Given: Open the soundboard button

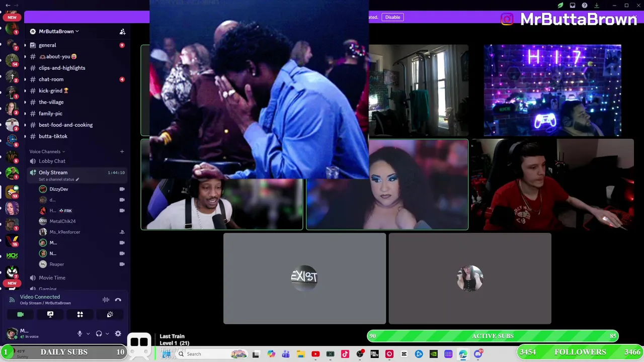Looking at the screenshot, I should point(110,314).
